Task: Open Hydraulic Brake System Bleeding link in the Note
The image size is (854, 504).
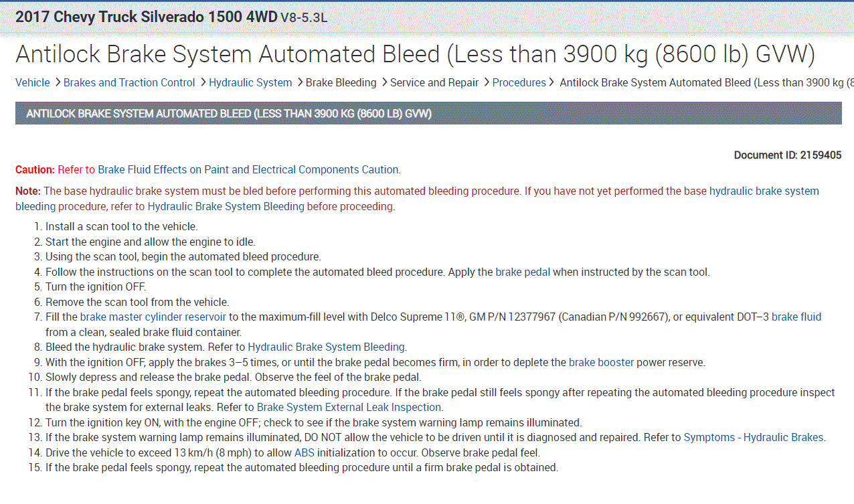Action: [x=226, y=206]
